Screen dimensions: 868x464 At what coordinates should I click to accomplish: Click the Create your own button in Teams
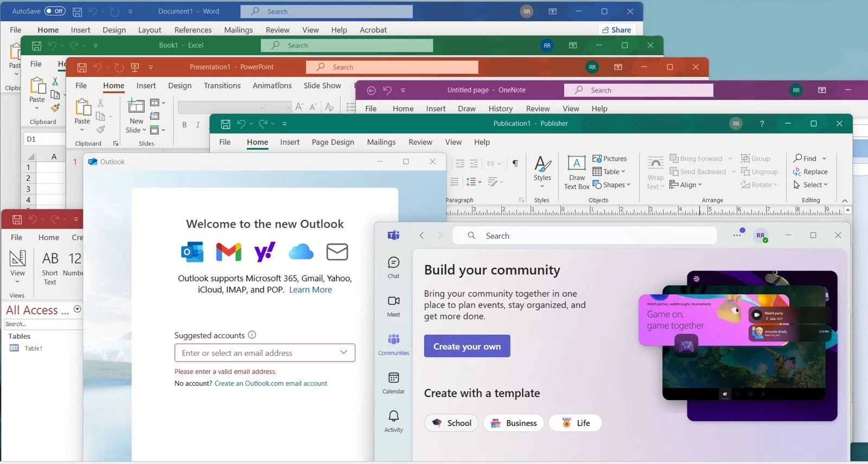pyautogui.click(x=467, y=346)
